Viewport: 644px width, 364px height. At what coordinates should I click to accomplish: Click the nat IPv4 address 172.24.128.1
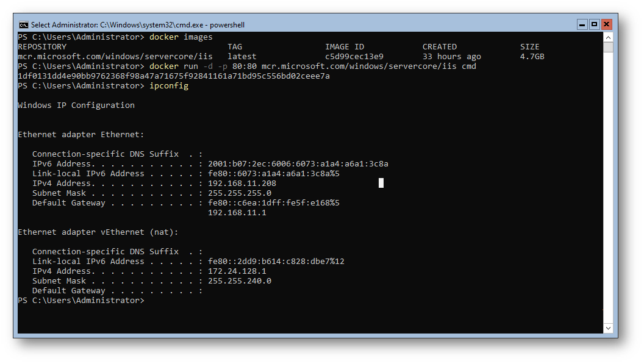pyautogui.click(x=237, y=271)
